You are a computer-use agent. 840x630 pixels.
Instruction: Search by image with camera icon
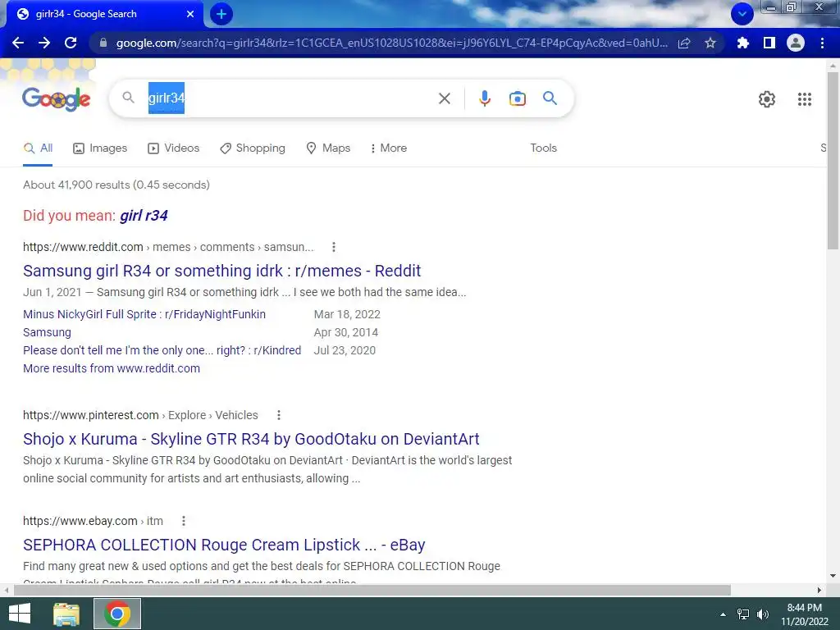pyautogui.click(x=518, y=98)
